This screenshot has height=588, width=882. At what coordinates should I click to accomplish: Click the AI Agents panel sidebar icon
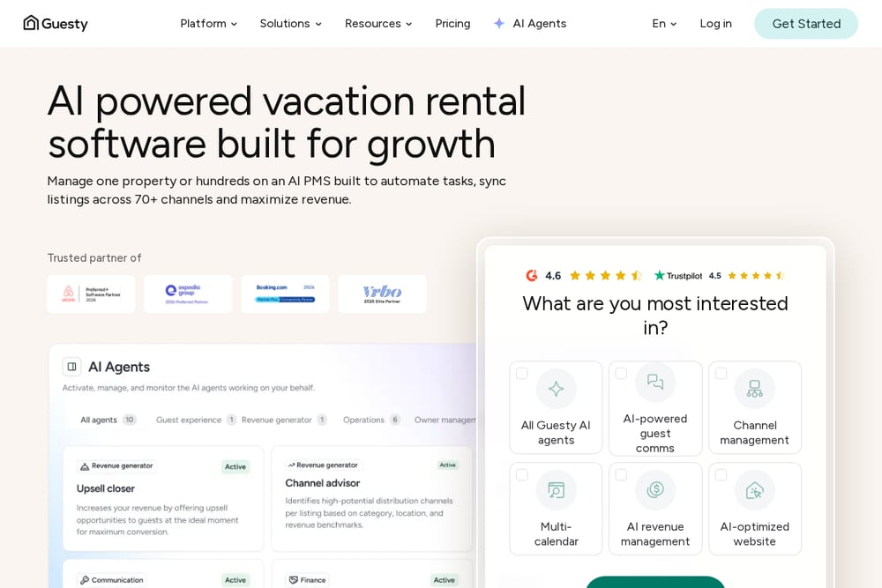tap(72, 367)
